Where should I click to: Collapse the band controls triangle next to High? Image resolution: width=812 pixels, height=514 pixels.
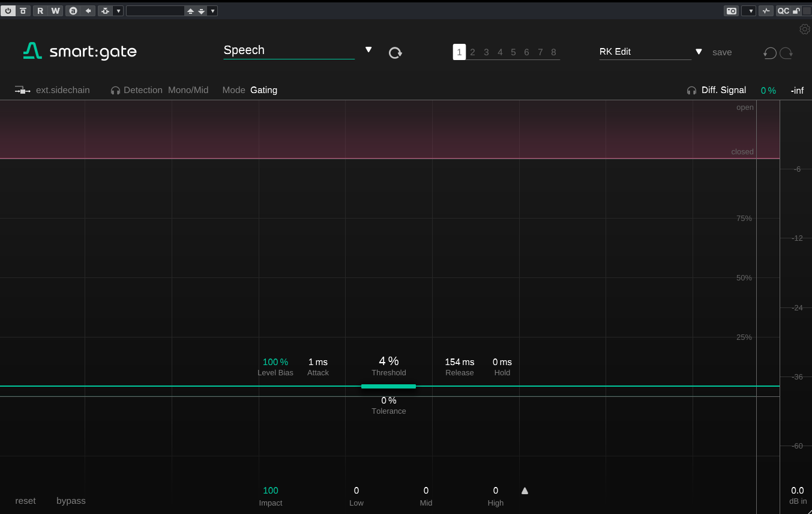tap(525, 491)
